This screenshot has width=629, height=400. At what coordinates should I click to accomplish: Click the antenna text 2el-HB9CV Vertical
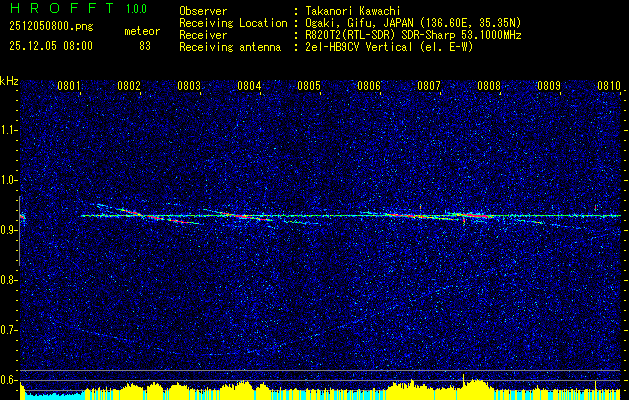pos(361,47)
